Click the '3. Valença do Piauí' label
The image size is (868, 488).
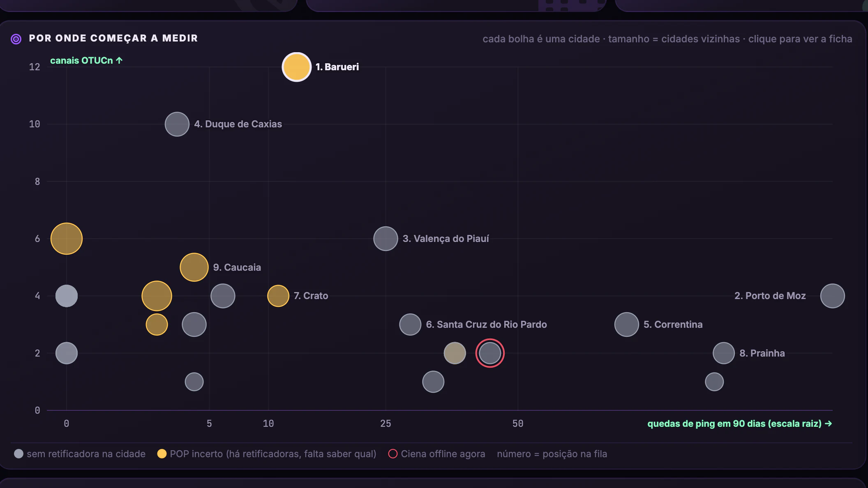pyautogui.click(x=446, y=239)
